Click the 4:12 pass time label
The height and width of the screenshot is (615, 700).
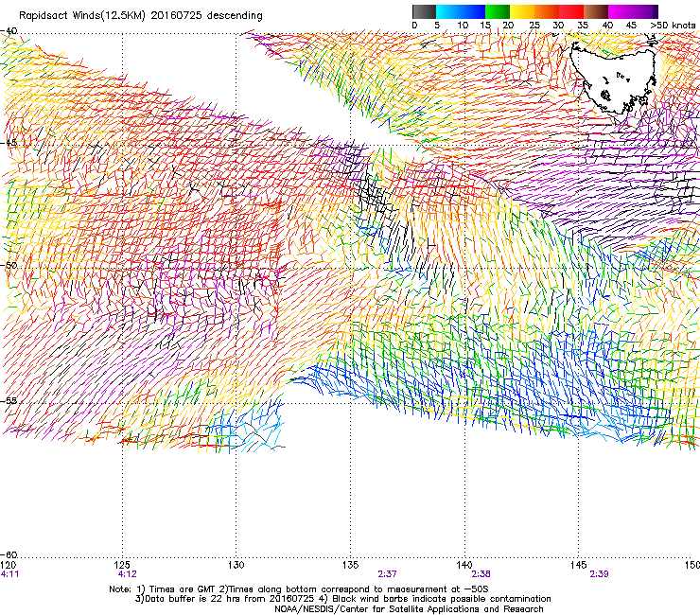[128, 574]
